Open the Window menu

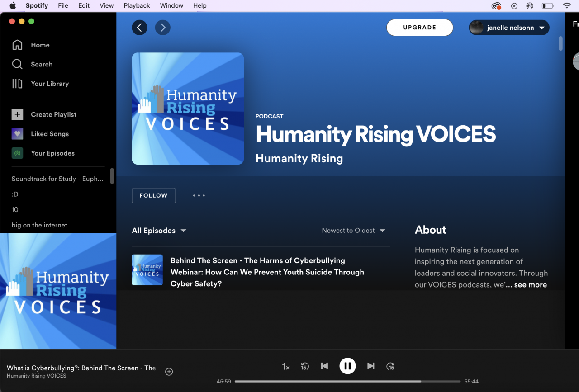coord(171,5)
